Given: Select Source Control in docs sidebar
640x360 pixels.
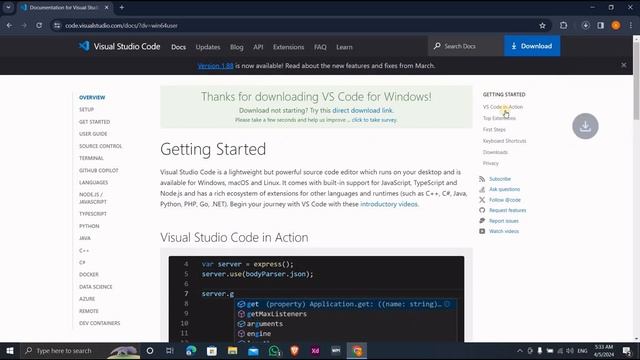Looking at the screenshot, I should (100, 146).
